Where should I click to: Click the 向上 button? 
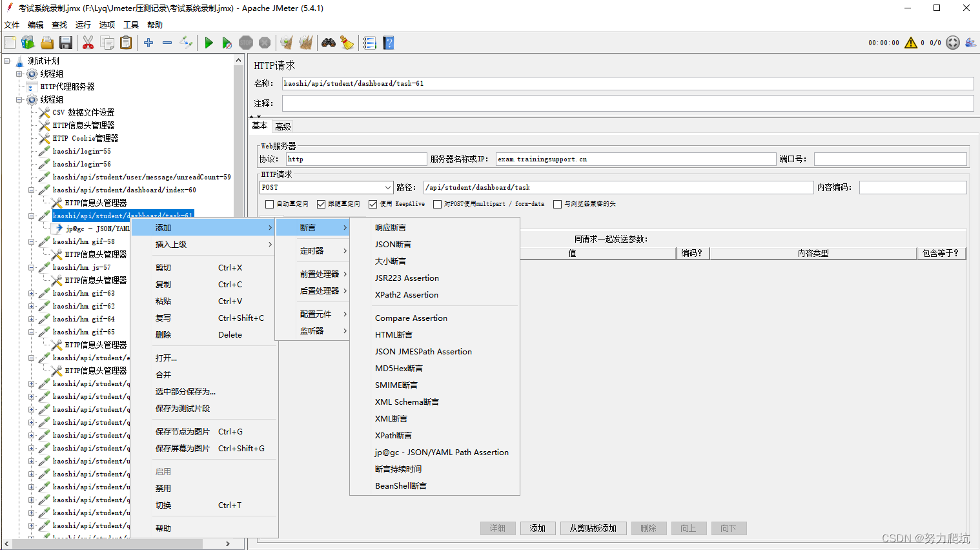tap(689, 528)
